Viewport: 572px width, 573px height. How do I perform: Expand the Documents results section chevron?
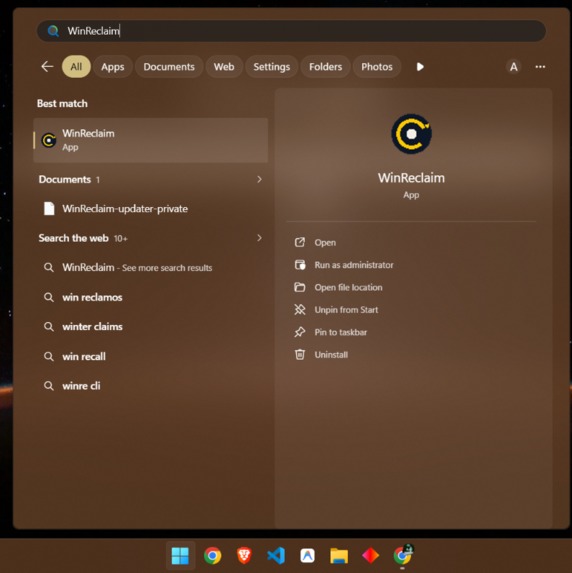coord(259,179)
